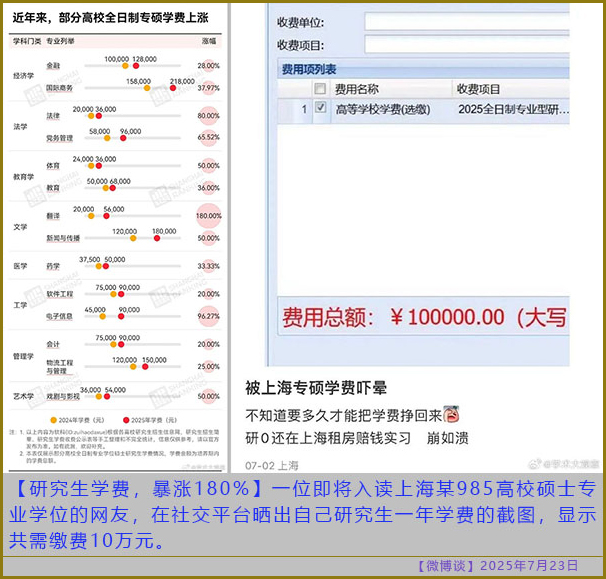Click the red 2025年学费 legend dot
606x579 pixels.
(126, 420)
